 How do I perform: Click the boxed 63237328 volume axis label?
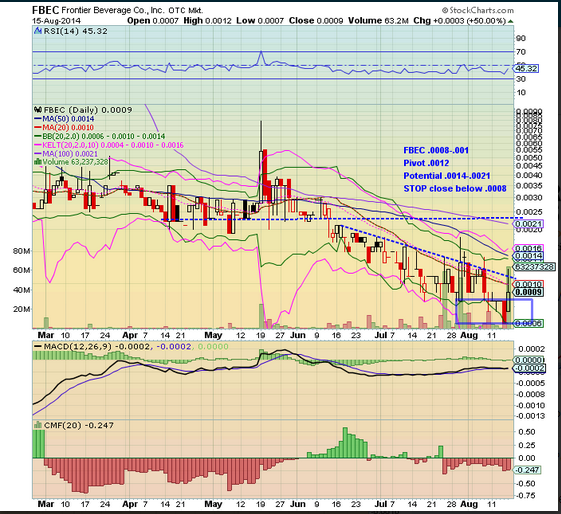(x=534, y=267)
